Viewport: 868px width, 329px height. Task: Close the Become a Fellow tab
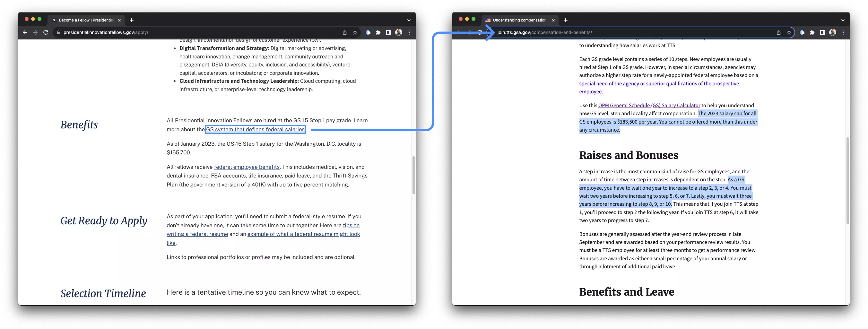tap(119, 20)
